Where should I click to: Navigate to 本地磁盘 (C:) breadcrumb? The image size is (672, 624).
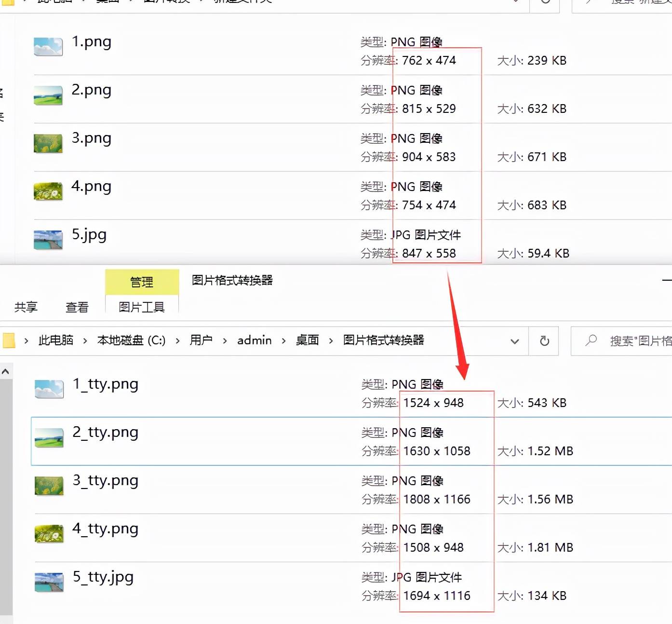click(x=131, y=340)
